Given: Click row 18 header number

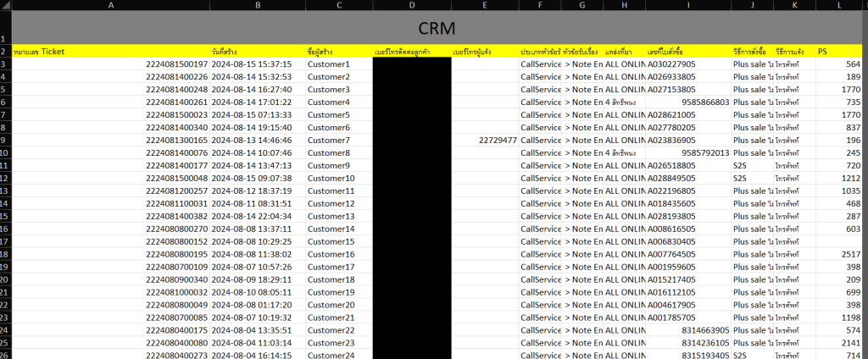Looking at the screenshot, I should [5, 254].
